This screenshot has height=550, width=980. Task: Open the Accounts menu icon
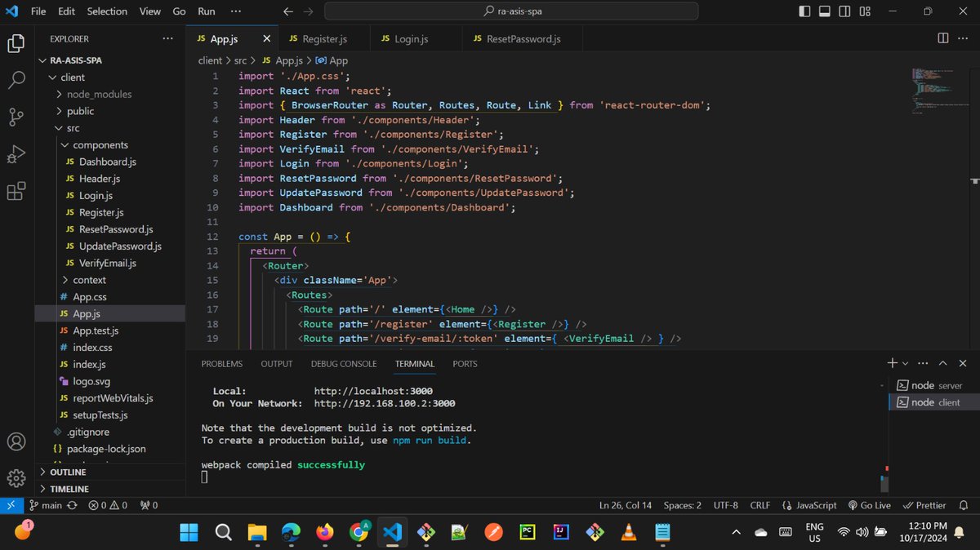click(x=16, y=441)
